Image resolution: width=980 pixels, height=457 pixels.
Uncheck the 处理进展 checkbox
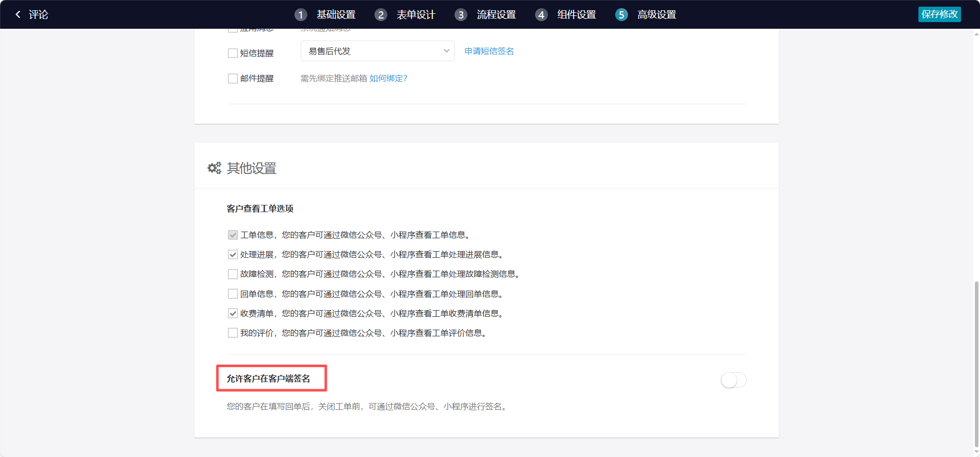[x=232, y=255]
